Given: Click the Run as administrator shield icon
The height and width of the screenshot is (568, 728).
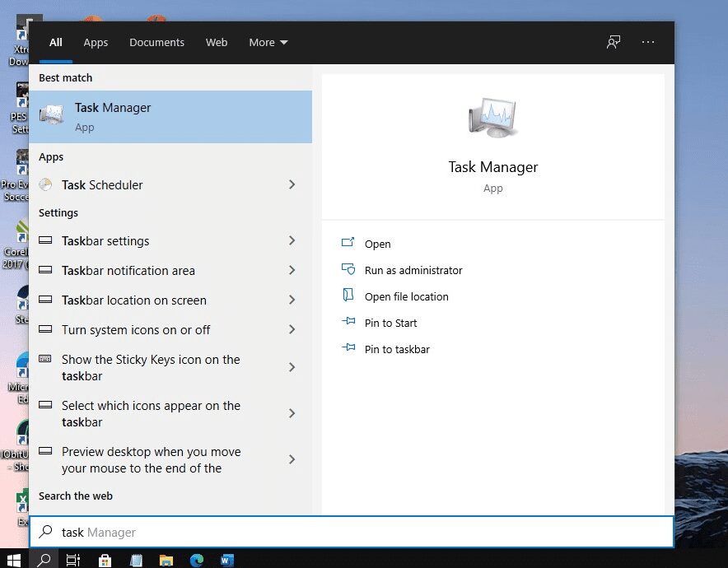Looking at the screenshot, I should click(x=348, y=268).
